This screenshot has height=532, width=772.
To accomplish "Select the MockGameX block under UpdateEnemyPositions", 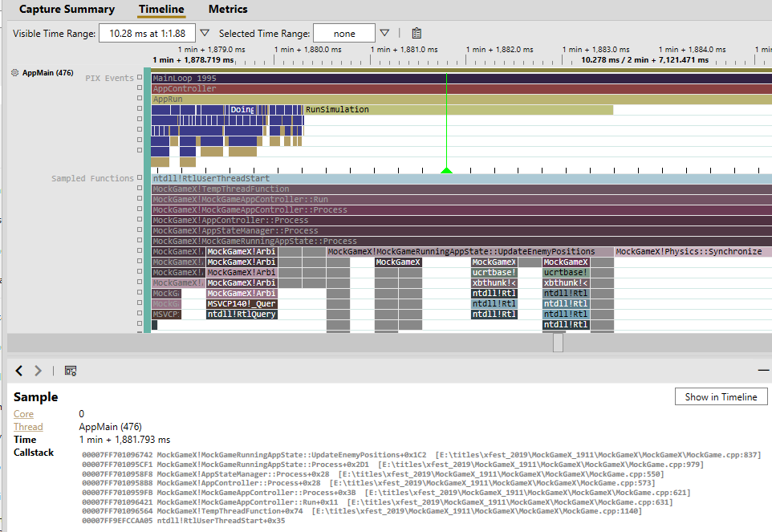I will pyautogui.click(x=398, y=262).
